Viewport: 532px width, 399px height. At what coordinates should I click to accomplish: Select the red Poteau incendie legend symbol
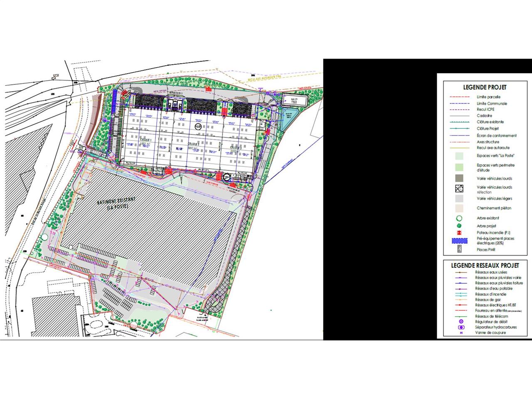[x=459, y=233]
